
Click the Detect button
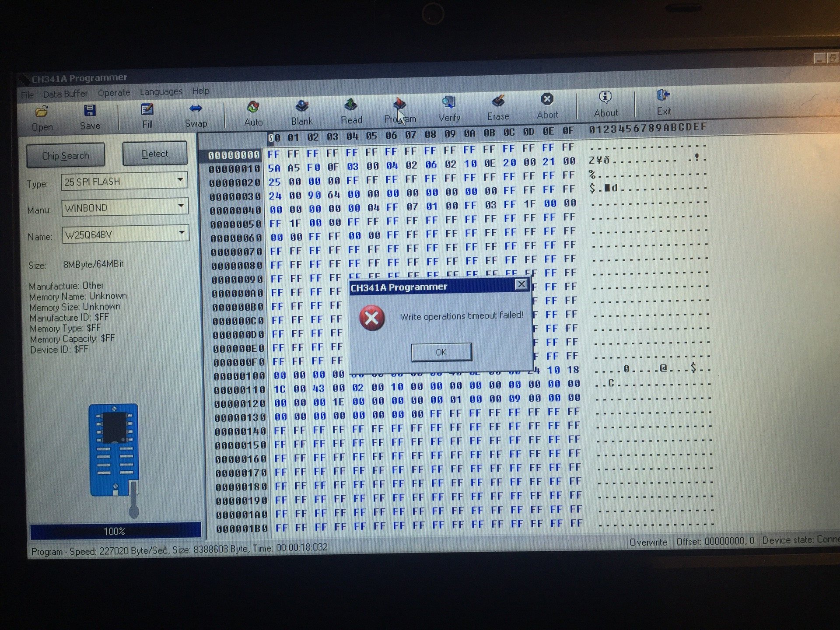click(154, 154)
